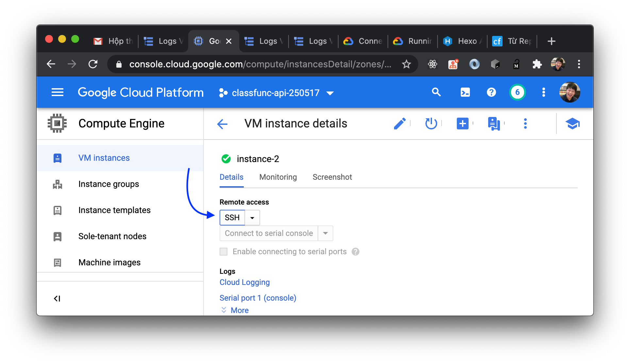Click the SSH button
This screenshot has height=364, width=630.
pyautogui.click(x=232, y=218)
